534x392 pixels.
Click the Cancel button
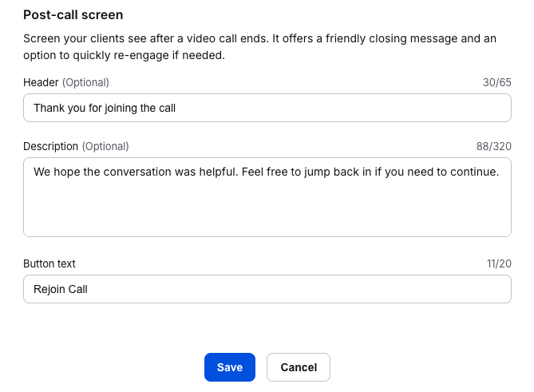click(298, 367)
